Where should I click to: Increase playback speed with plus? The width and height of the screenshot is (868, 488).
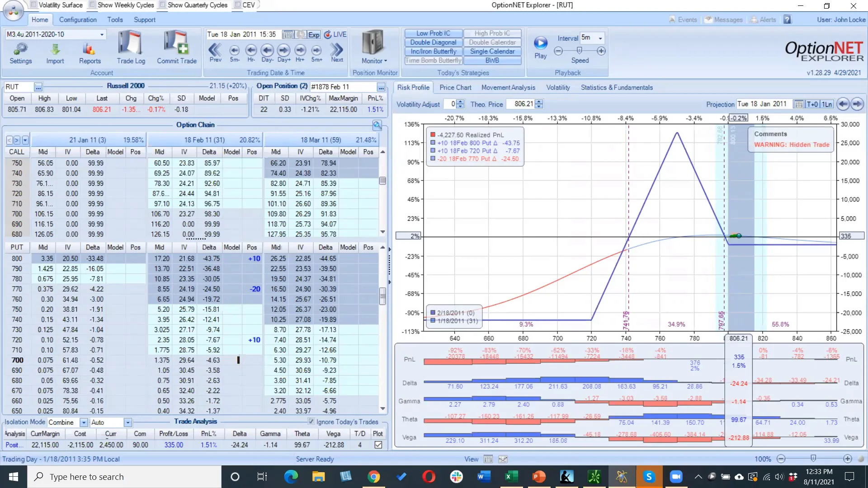click(601, 51)
